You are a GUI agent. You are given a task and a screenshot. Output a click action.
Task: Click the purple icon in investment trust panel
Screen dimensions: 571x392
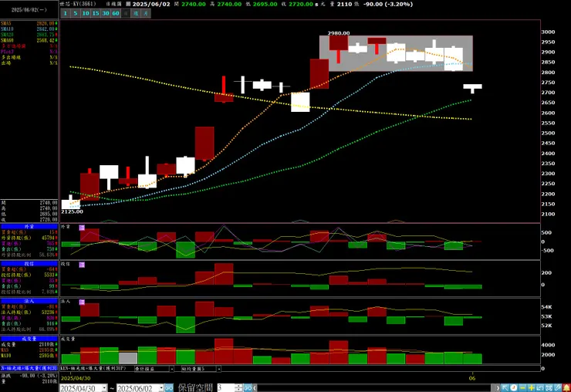coord(82,265)
